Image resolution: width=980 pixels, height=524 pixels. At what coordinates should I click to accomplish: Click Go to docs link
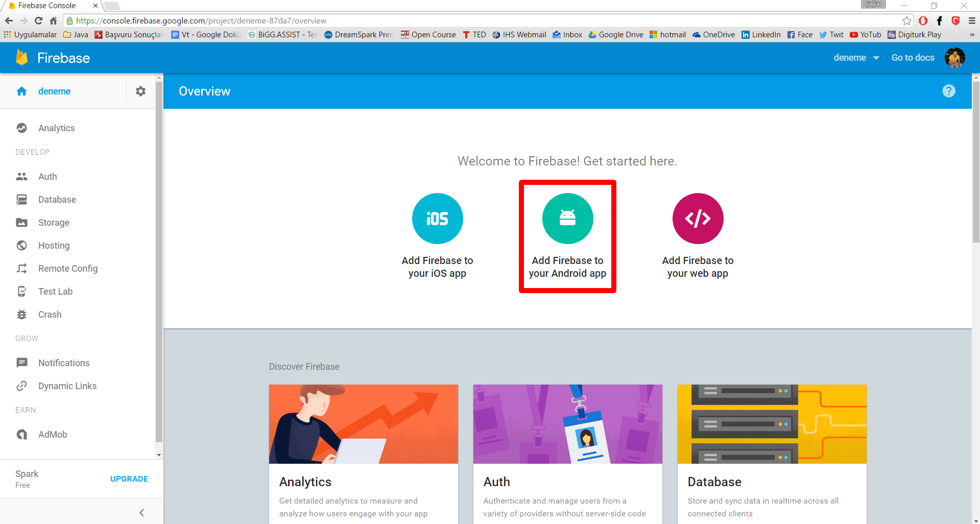(913, 58)
